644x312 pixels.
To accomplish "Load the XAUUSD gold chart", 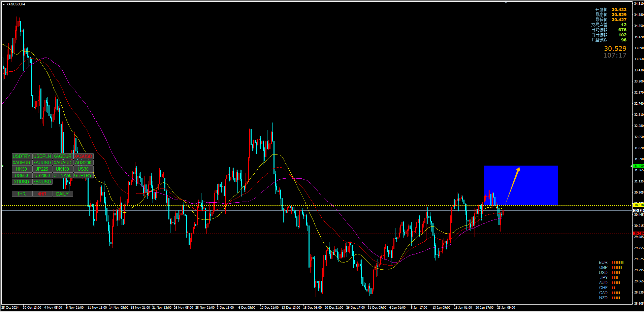I will (x=42, y=163).
